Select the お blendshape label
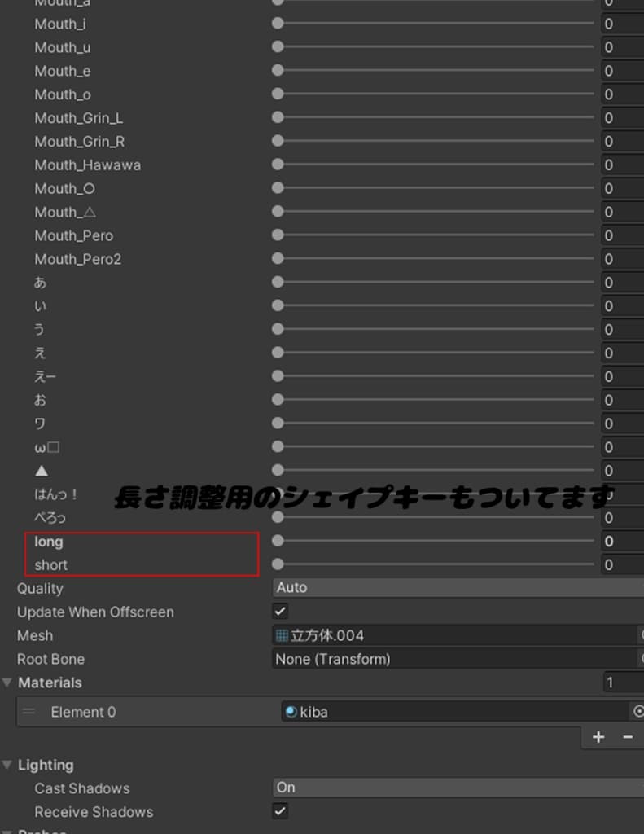This screenshot has height=834, width=644. point(41,400)
